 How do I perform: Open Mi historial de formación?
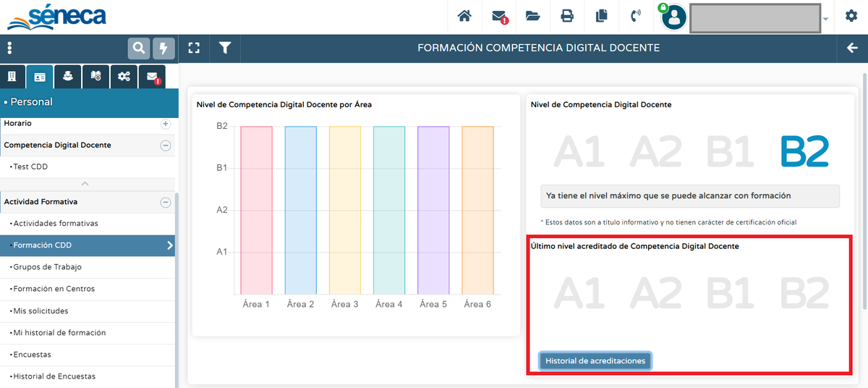[x=58, y=333]
